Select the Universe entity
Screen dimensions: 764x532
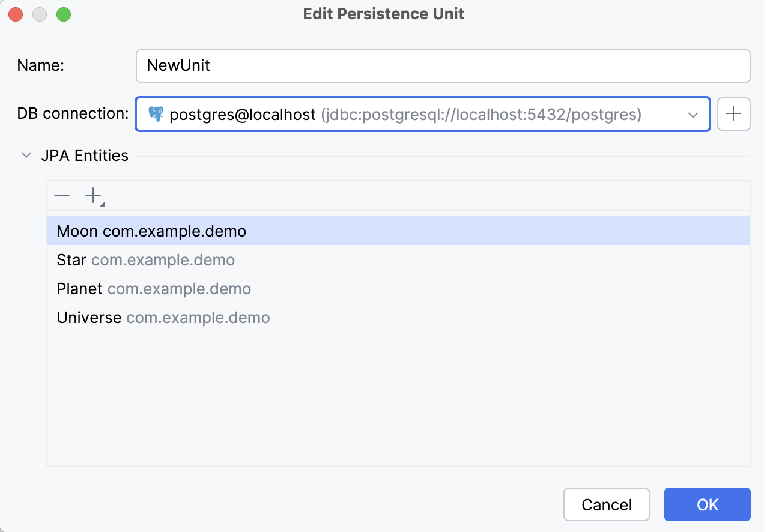coord(163,318)
